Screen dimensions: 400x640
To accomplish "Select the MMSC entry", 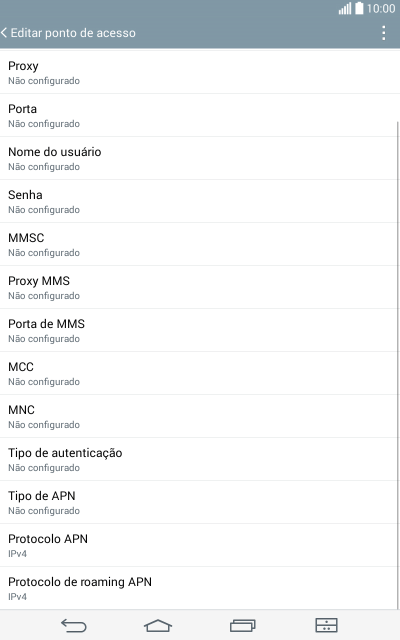I will point(198,244).
